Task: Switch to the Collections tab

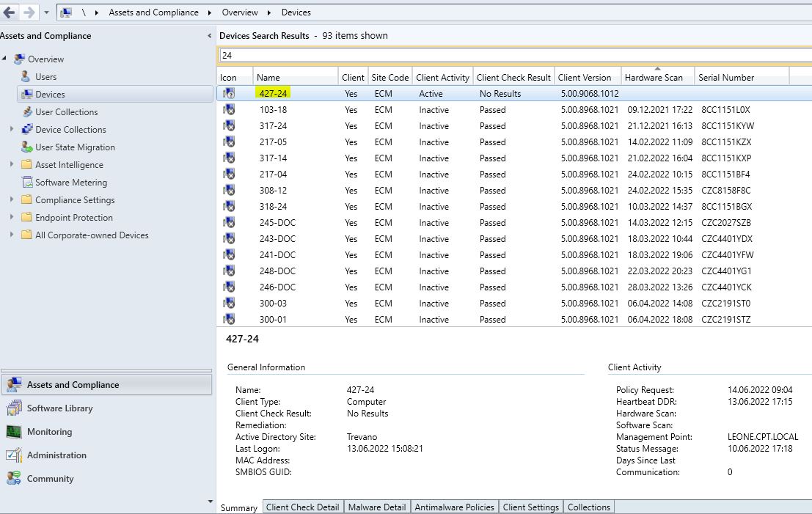Action: click(x=589, y=507)
